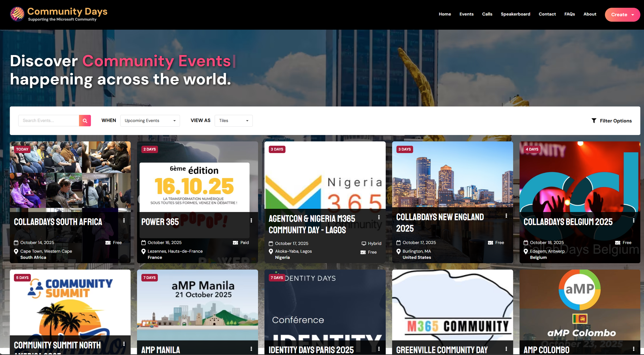Open Power 365 event title link
644x355 pixels.
pyautogui.click(x=160, y=222)
